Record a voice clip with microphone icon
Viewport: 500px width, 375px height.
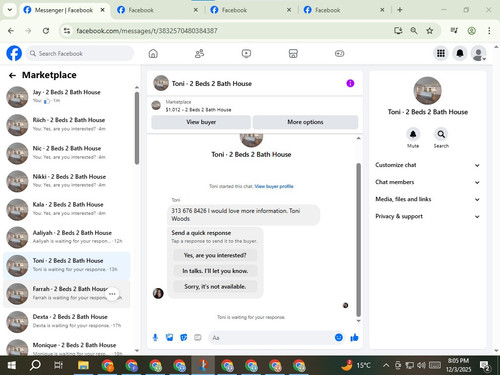[155, 338]
